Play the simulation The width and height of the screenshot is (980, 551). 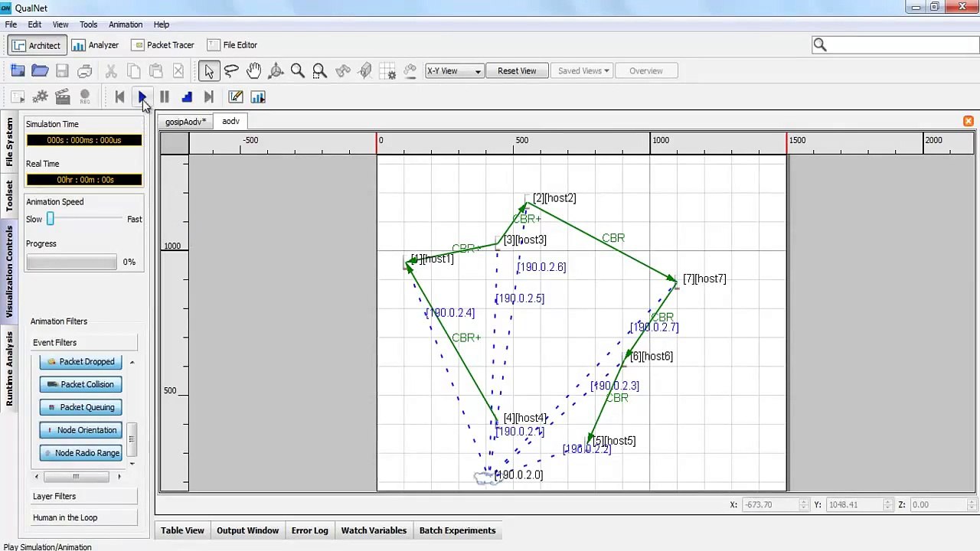tap(142, 97)
